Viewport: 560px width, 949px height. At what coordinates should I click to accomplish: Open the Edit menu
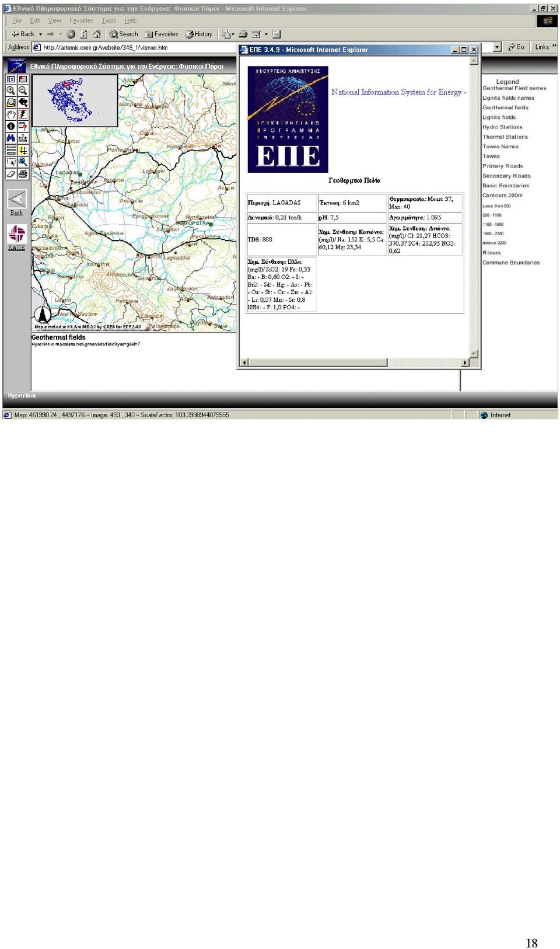click(x=35, y=20)
